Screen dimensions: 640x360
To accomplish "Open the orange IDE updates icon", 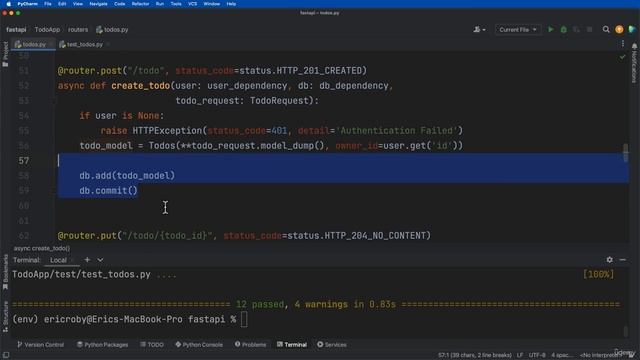I will click(619, 29).
